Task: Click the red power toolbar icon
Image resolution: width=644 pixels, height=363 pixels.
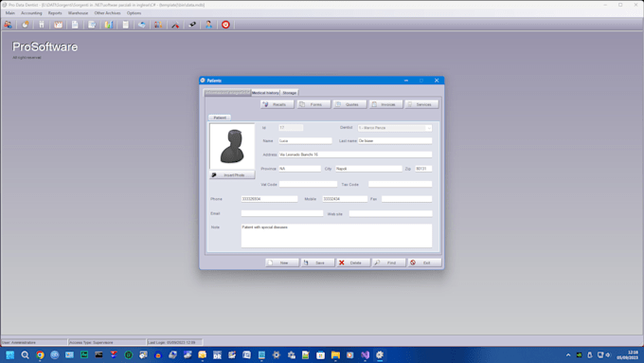Action: point(225,25)
